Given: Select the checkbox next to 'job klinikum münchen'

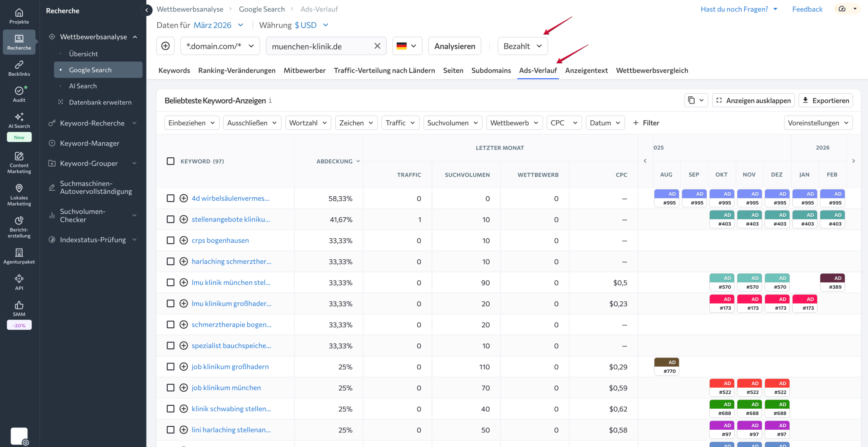Looking at the screenshot, I should point(171,388).
